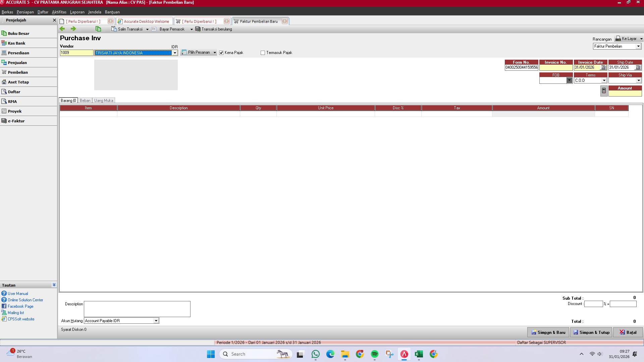
Task: Open the CPSSoft website link
Action: tap(20, 319)
